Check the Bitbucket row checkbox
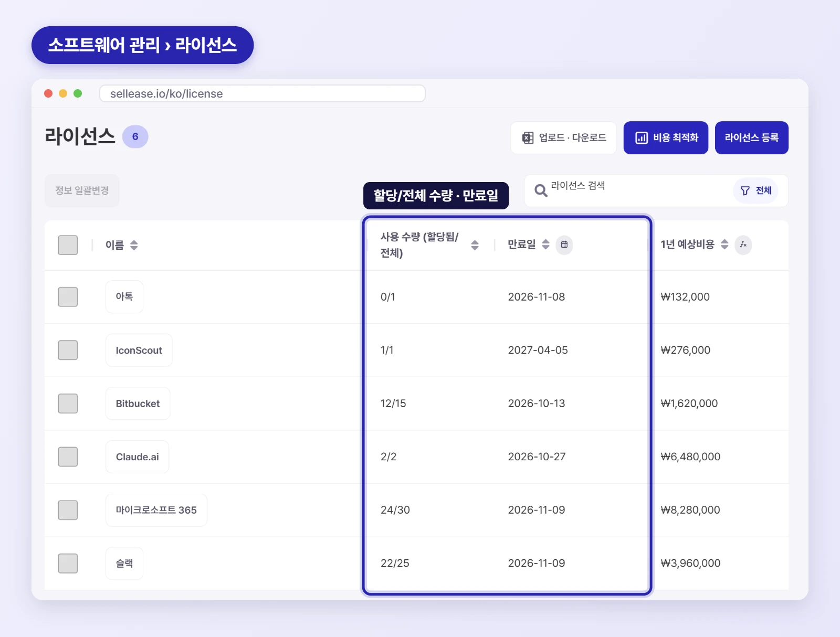The height and width of the screenshot is (637, 840). [68, 404]
